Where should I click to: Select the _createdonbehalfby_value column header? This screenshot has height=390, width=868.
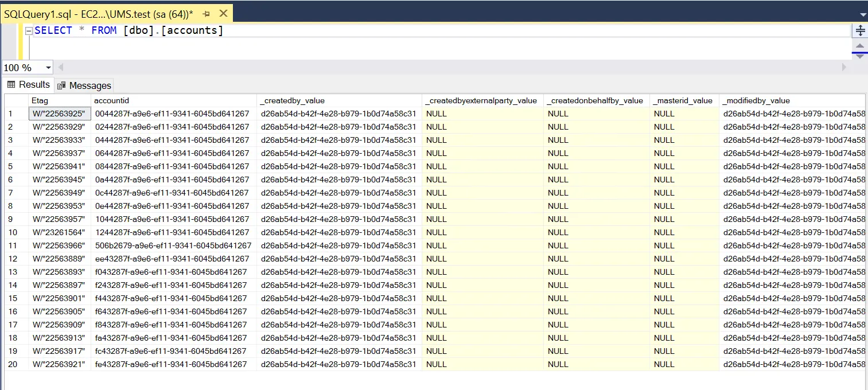click(x=597, y=100)
